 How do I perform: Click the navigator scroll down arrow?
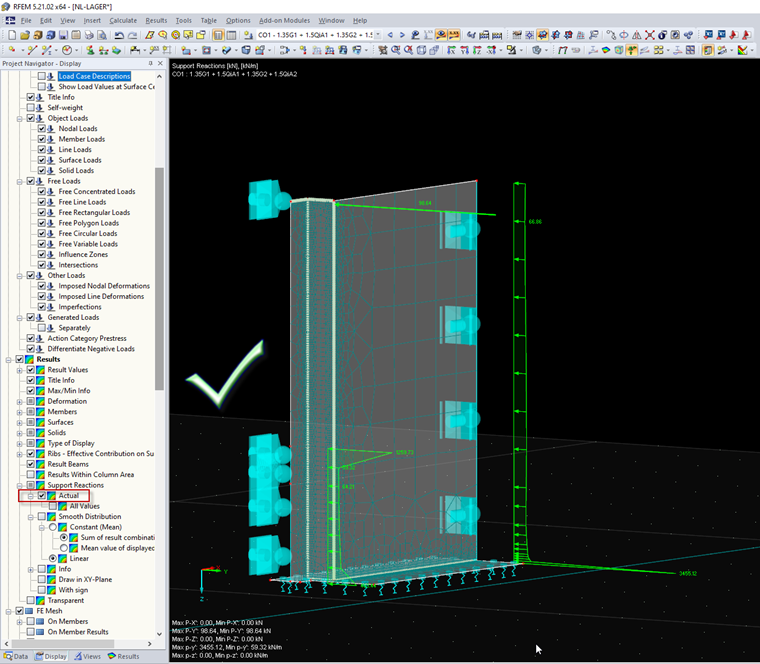click(159, 634)
